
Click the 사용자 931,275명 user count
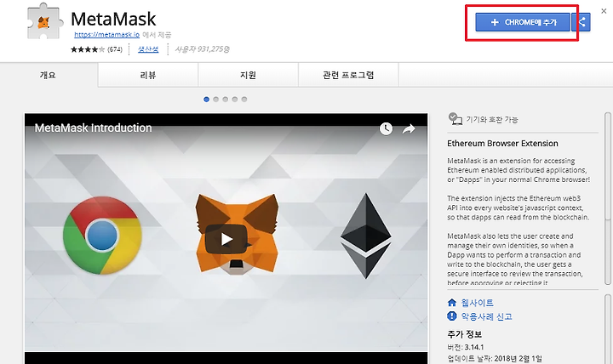[202, 49]
